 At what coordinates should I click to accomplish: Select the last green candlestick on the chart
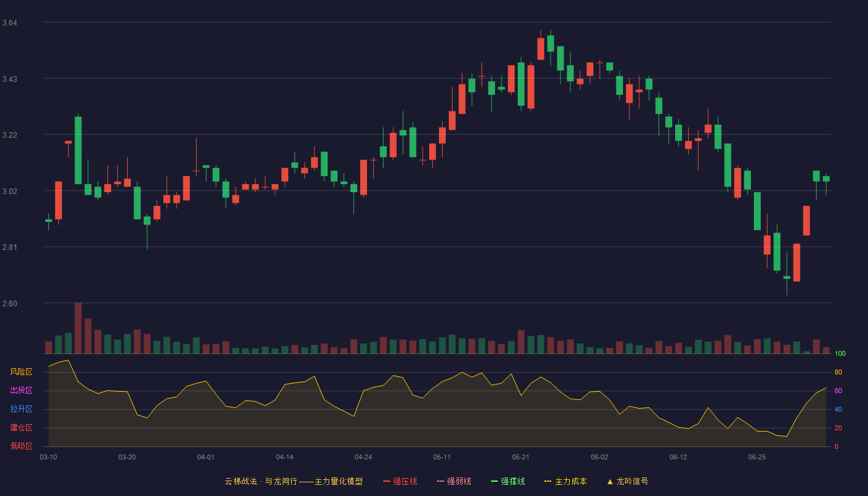pos(826,179)
